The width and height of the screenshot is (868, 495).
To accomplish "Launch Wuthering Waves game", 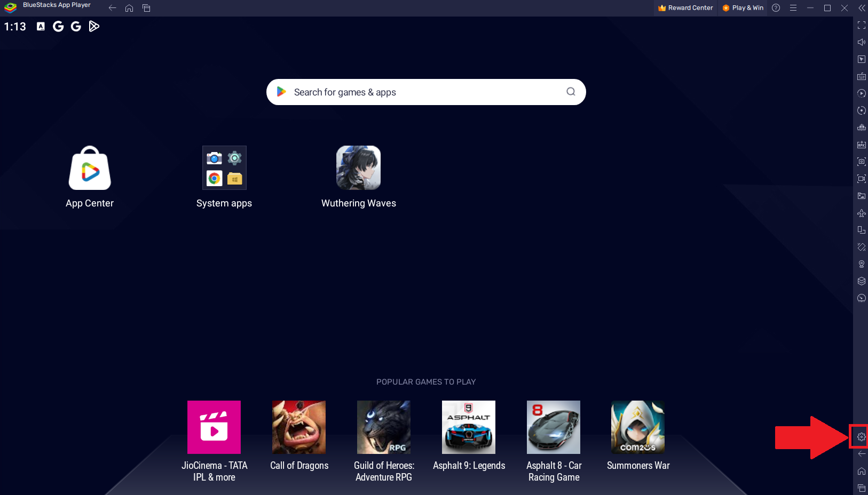I will pyautogui.click(x=358, y=168).
